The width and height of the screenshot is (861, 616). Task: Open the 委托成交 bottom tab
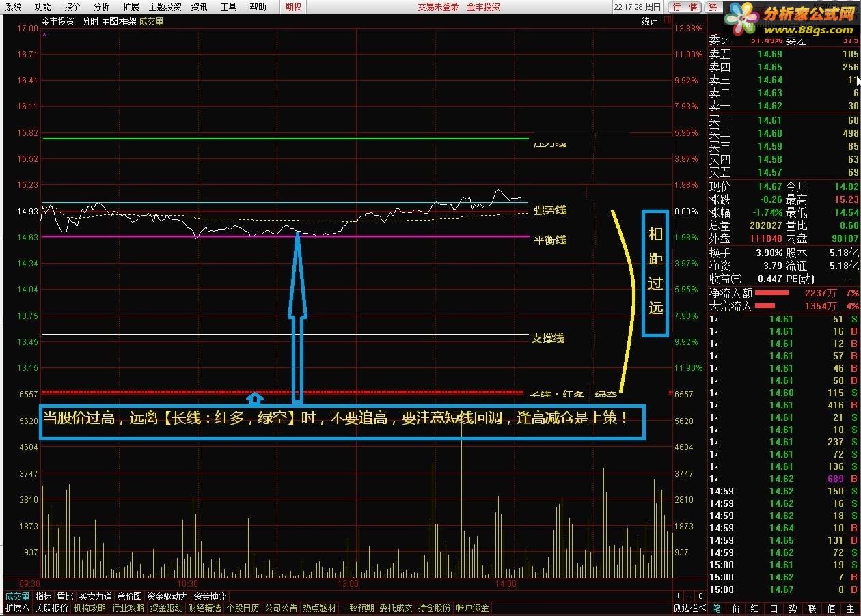pos(396,608)
